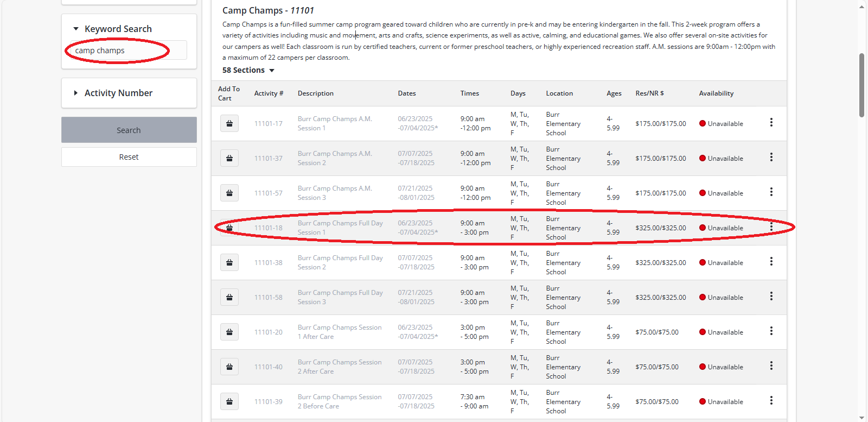Open three-dot menu for activity 11101-40
Viewport: 868px width, 422px height.
(x=771, y=366)
